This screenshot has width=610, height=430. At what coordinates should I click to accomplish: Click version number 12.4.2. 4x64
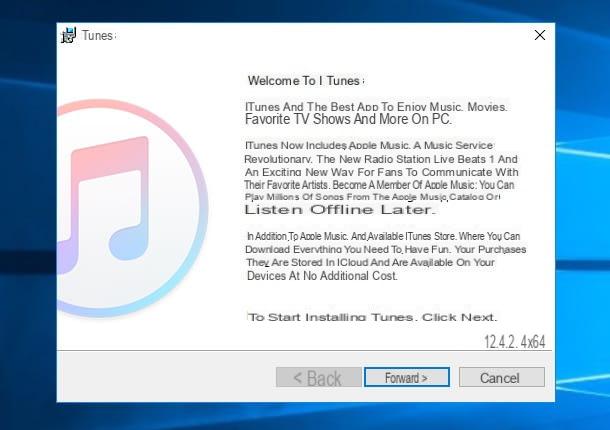[x=514, y=342]
